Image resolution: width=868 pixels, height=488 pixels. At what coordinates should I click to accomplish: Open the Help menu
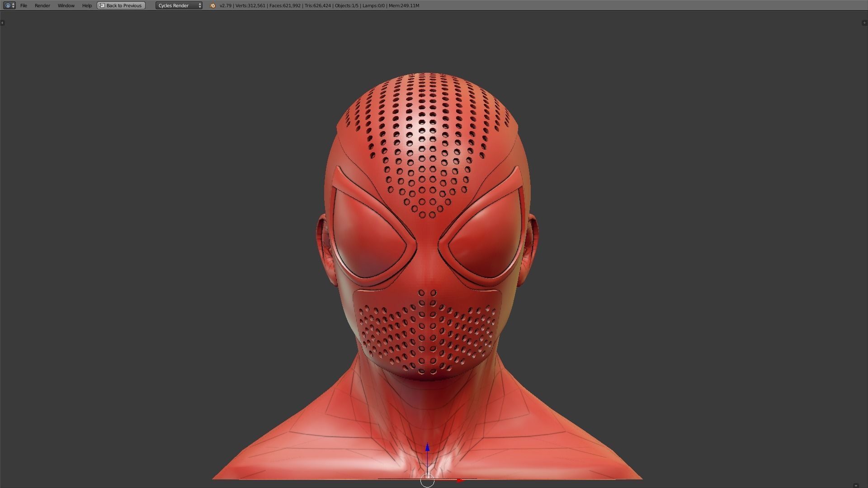point(87,5)
